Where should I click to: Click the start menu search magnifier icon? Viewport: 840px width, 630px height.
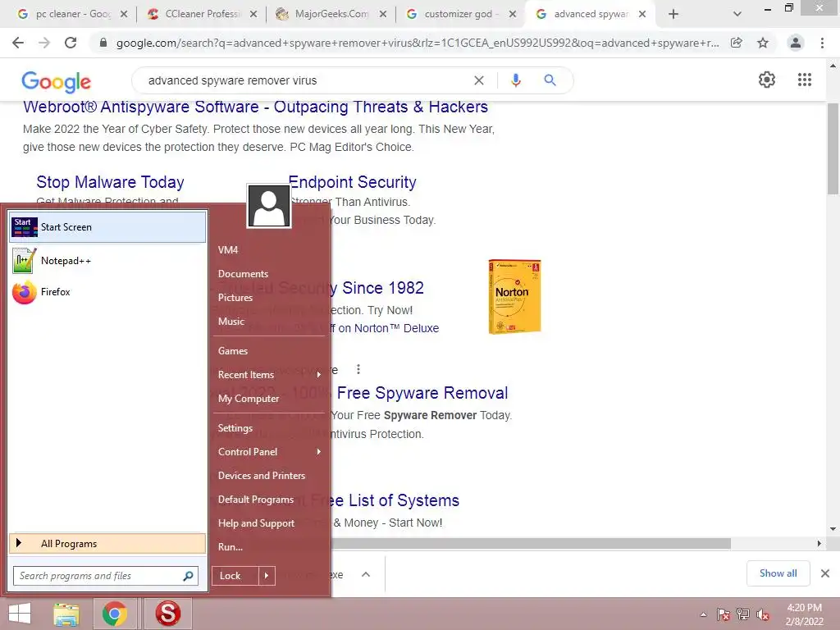[x=188, y=576]
